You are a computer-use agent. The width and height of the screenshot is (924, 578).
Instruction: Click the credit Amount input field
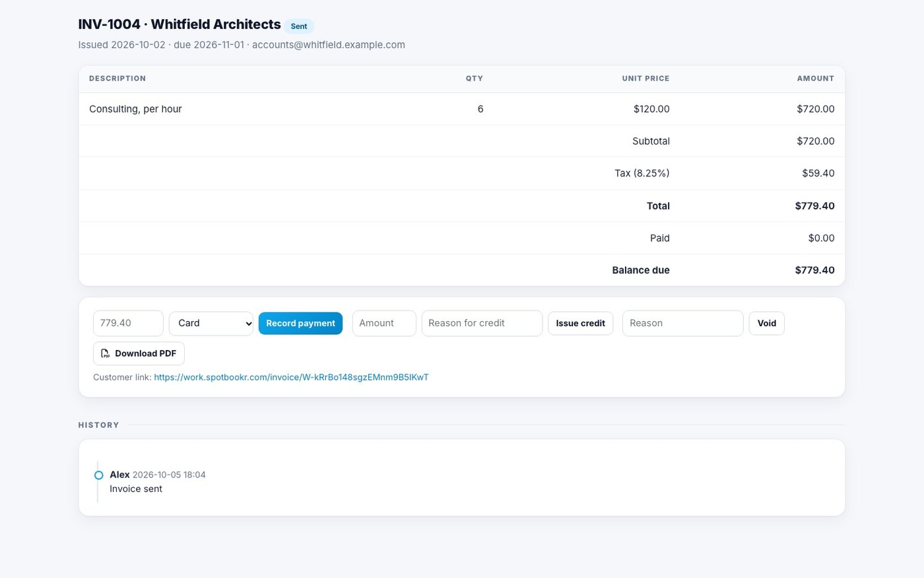(x=384, y=323)
